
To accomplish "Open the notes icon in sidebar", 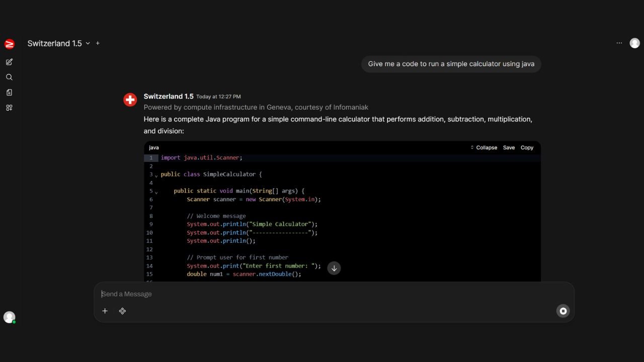I will (9, 93).
